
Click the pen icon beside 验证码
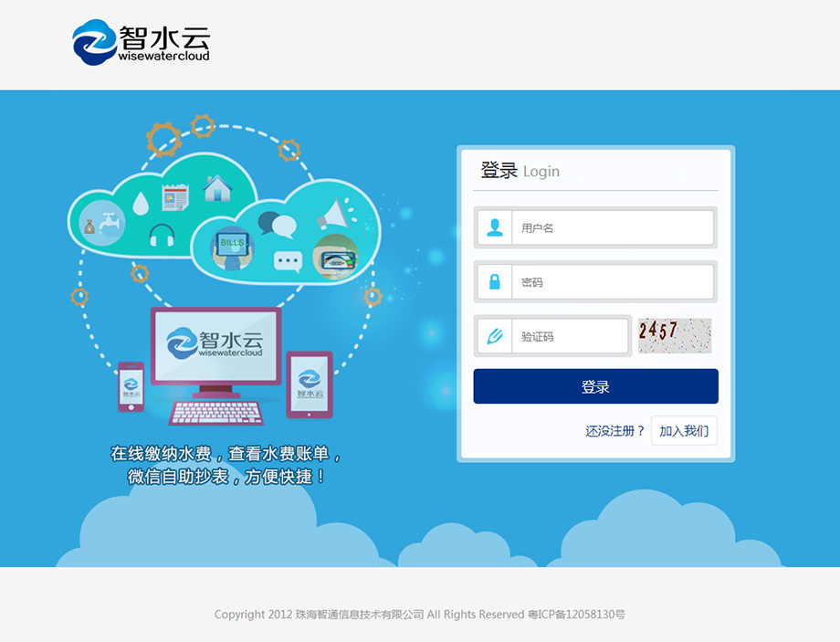(495, 337)
